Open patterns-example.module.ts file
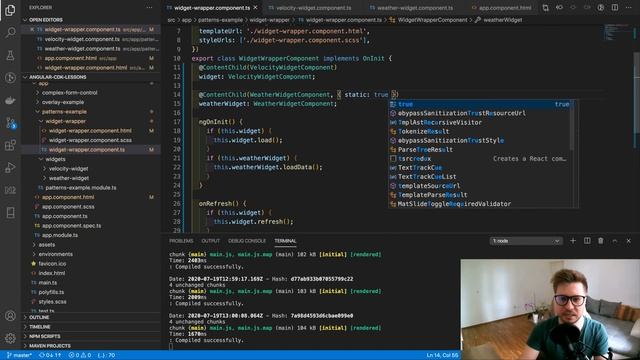Viewport: 640px width, 360px height. click(81, 188)
